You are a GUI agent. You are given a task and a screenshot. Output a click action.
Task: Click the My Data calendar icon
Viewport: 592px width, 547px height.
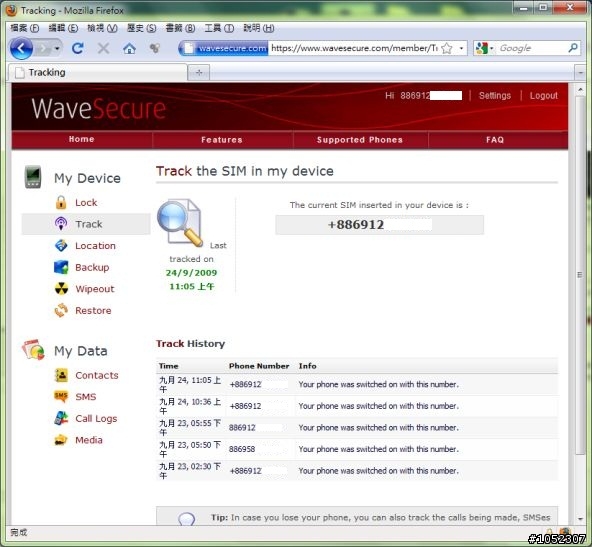(x=33, y=350)
